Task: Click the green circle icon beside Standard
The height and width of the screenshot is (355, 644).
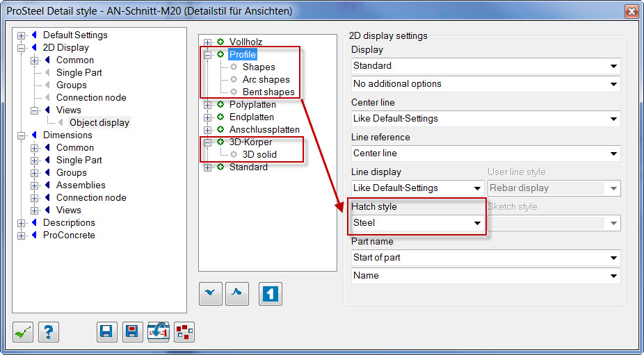Action: tap(221, 167)
